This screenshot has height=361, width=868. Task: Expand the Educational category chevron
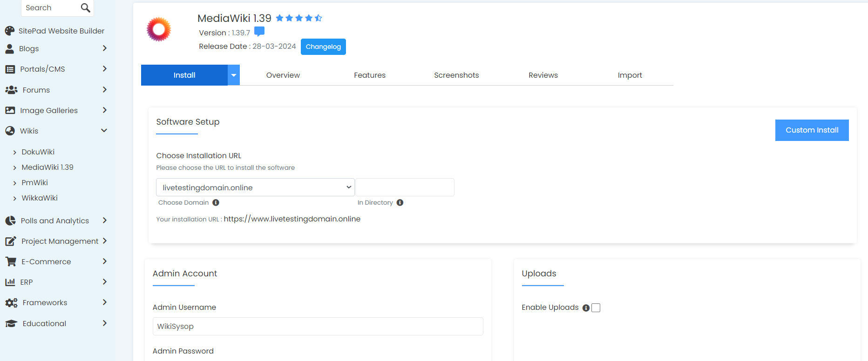(104, 323)
